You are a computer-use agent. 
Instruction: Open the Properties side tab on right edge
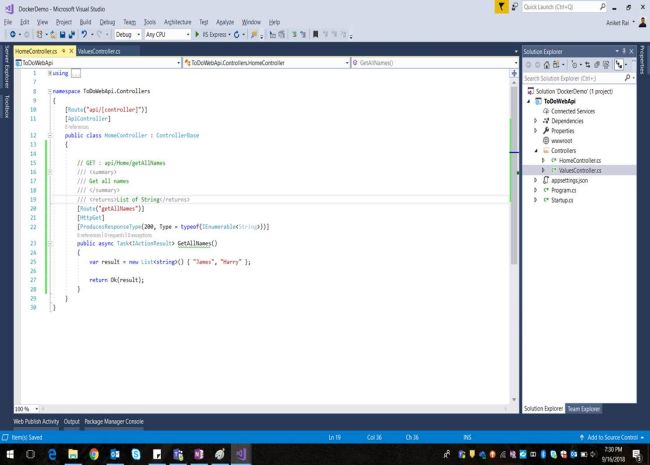643,60
